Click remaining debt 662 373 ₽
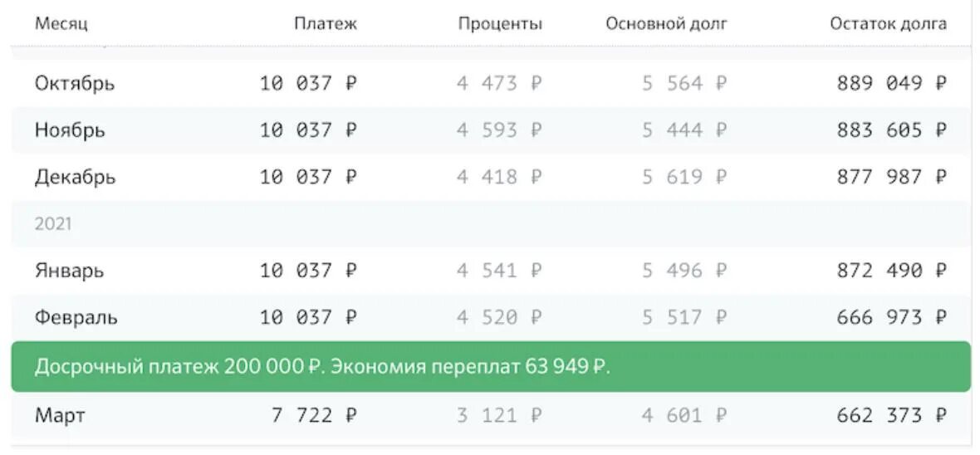Image resolution: width=980 pixels, height=455 pixels. (891, 416)
